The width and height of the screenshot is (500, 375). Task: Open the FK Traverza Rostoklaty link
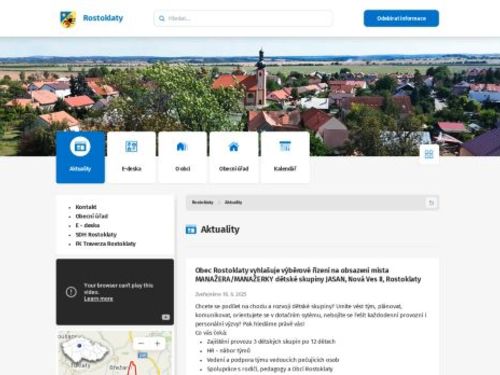106,244
